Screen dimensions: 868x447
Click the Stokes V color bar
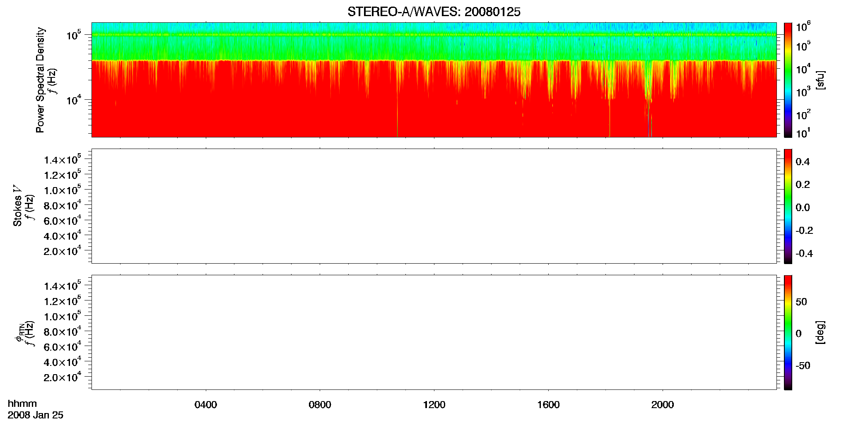pyautogui.click(x=788, y=206)
